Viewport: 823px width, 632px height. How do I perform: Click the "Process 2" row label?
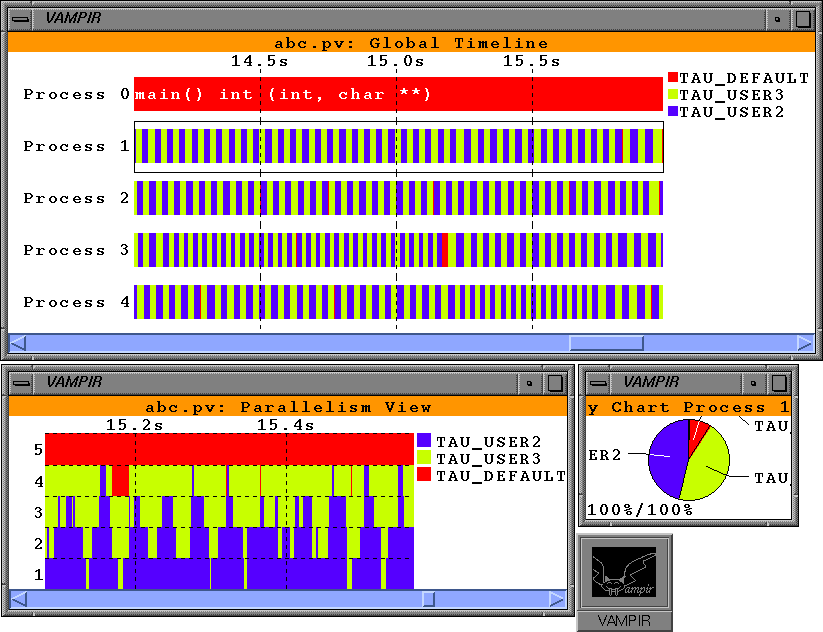tap(77, 198)
